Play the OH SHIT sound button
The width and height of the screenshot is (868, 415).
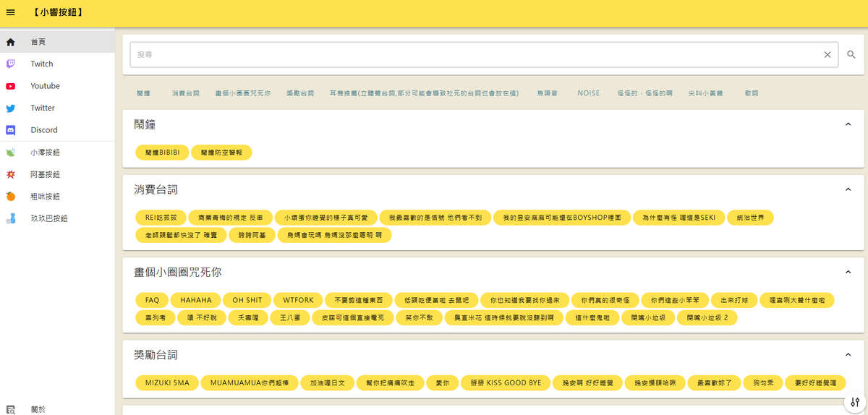coord(247,300)
